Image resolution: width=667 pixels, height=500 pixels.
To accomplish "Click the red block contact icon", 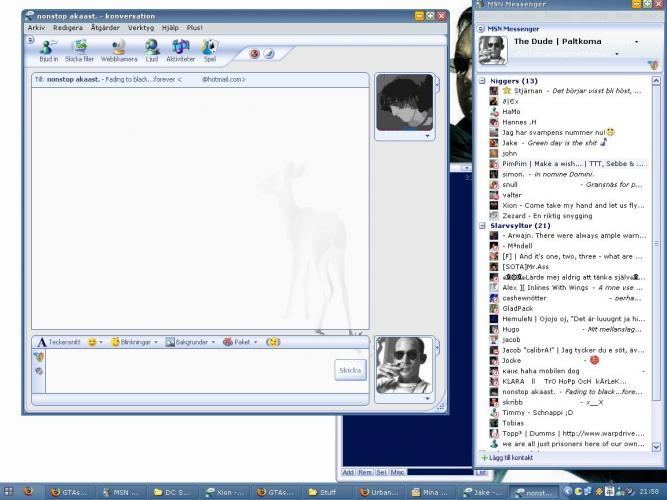I will click(254, 53).
